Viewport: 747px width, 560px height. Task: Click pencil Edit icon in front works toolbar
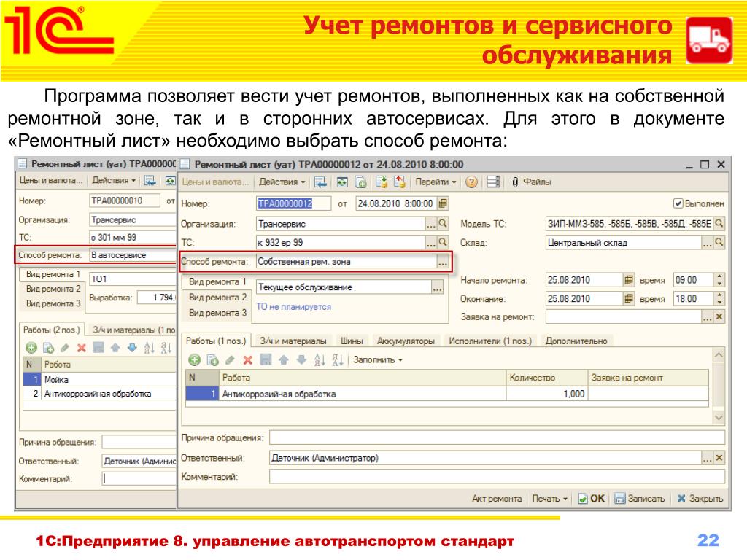point(230,360)
